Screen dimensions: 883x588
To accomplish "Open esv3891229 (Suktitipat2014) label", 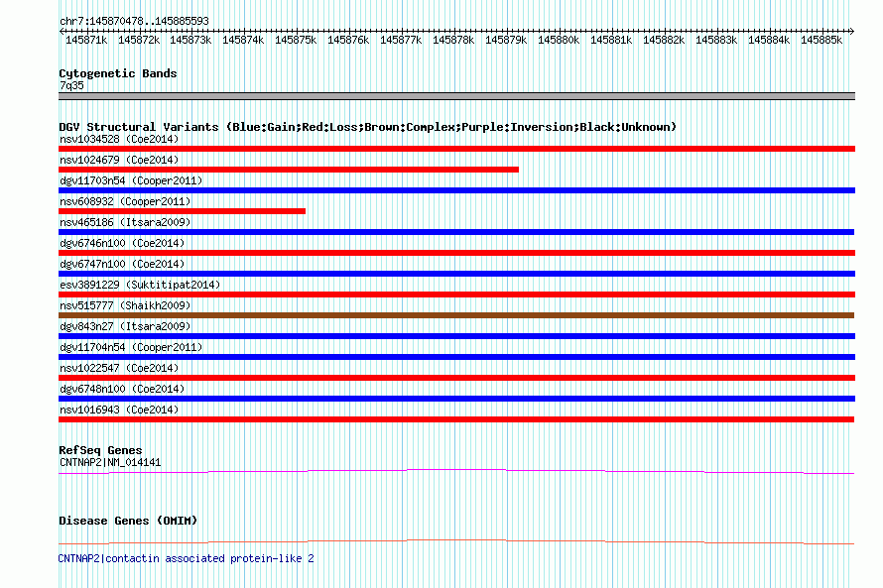I will click(x=140, y=285).
